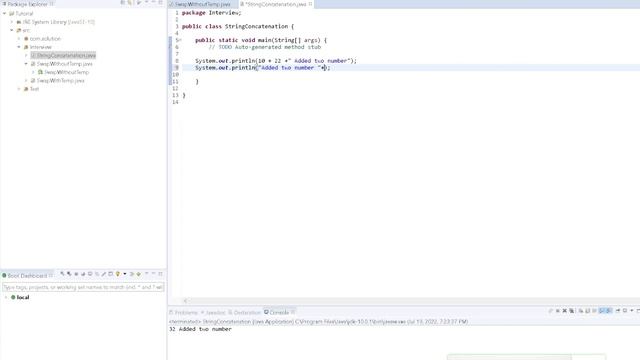This screenshot has width=640, height=360.
Task: Collapse the Tutorial project node
Action: (4, 13)
